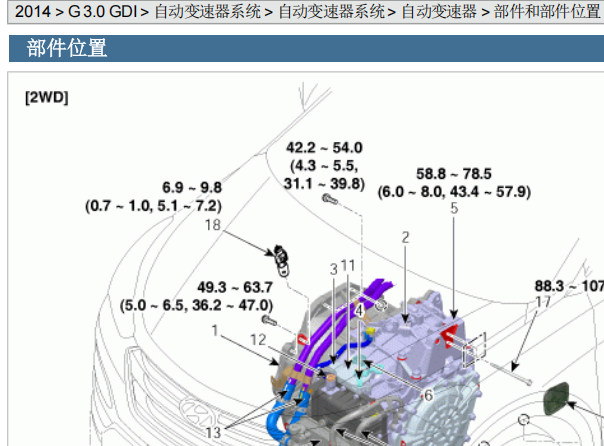Click the 部件和部件位置 breadcrumb entry
Viewport: 604px width, 446px height.
[547, 12]
